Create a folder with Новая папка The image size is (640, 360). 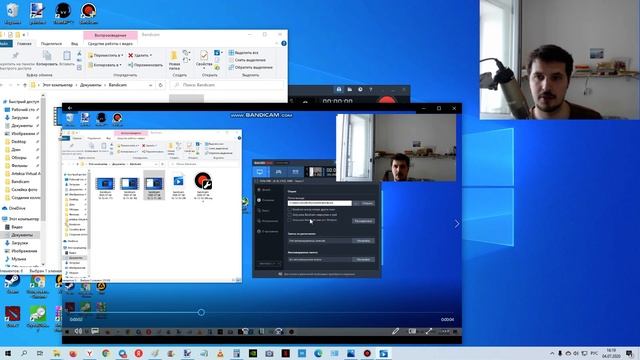(x=174, y=60)
